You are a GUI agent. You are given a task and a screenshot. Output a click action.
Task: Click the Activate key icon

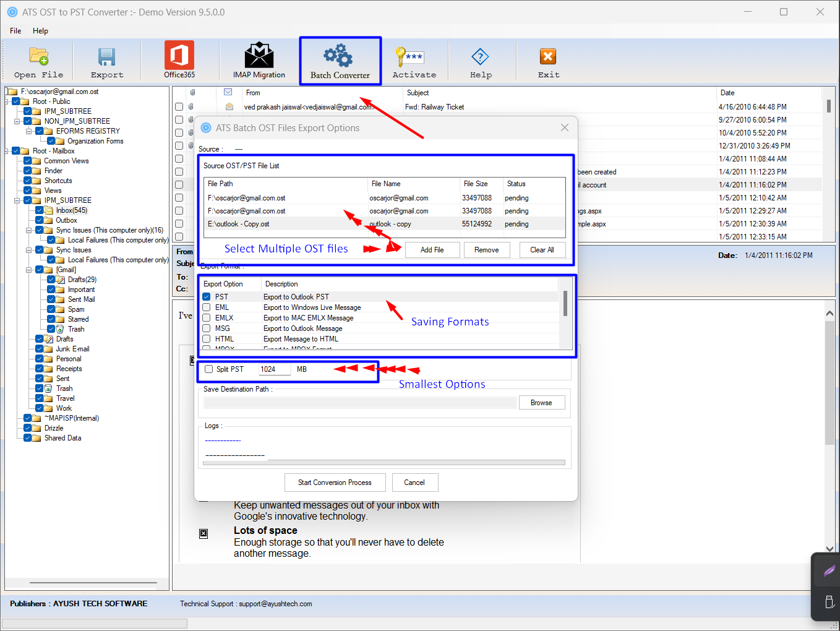click(x=409, y=57)
